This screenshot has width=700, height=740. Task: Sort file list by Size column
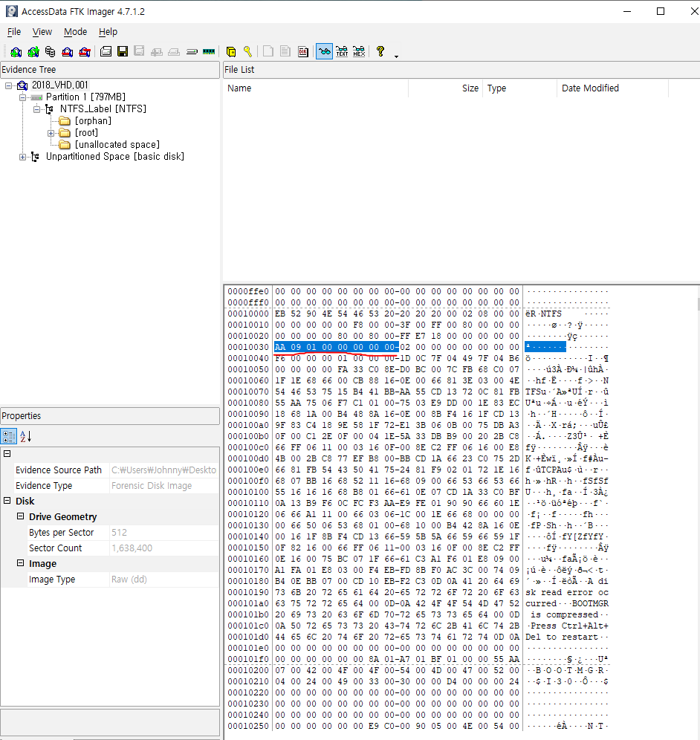click(445, 88)
